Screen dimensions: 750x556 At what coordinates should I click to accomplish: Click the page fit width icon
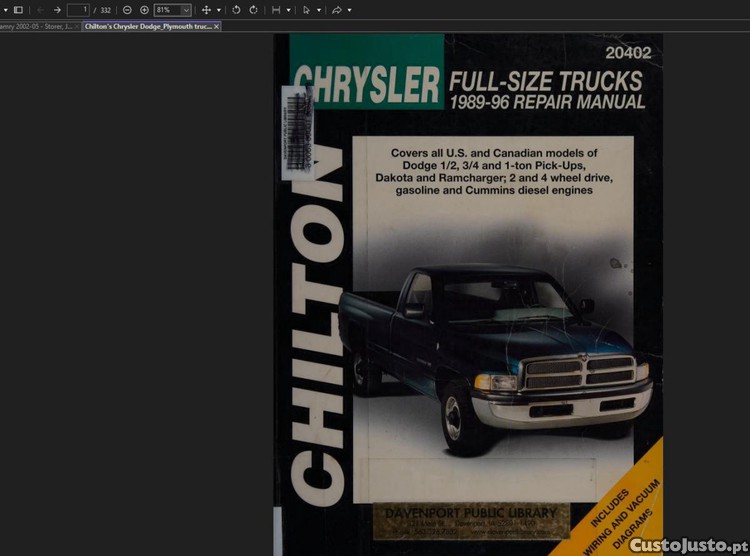276,9
